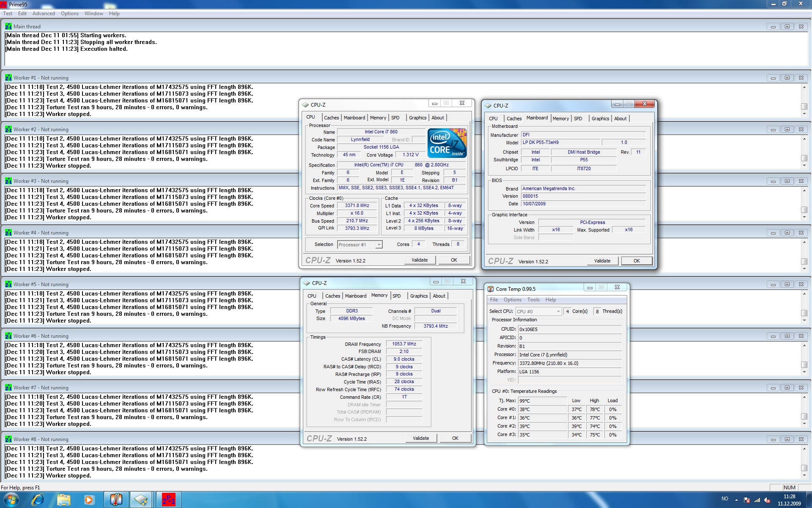Switch to CPU-Z taskbar button
Screen dimensions: 812x508
point(141,500)
